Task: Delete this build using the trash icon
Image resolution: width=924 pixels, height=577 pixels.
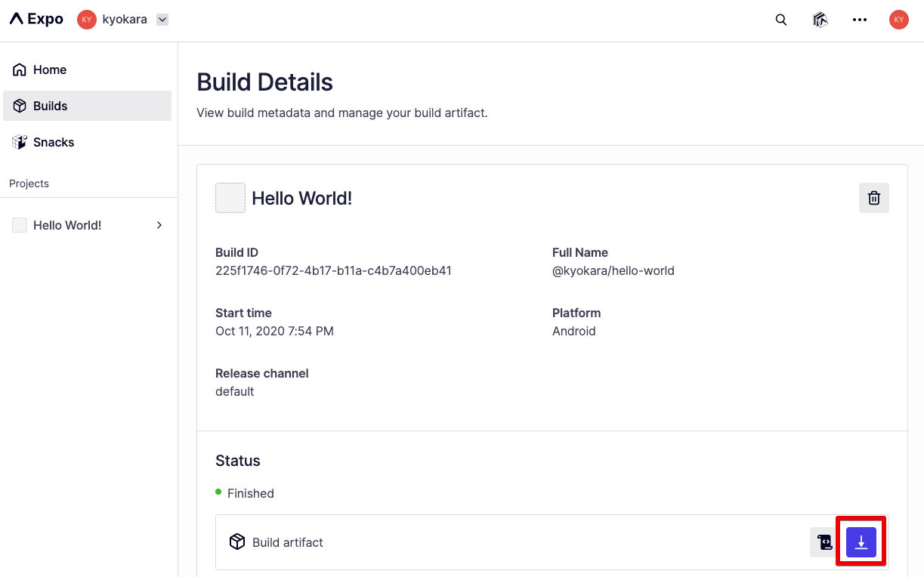Action: coord(873,197)
